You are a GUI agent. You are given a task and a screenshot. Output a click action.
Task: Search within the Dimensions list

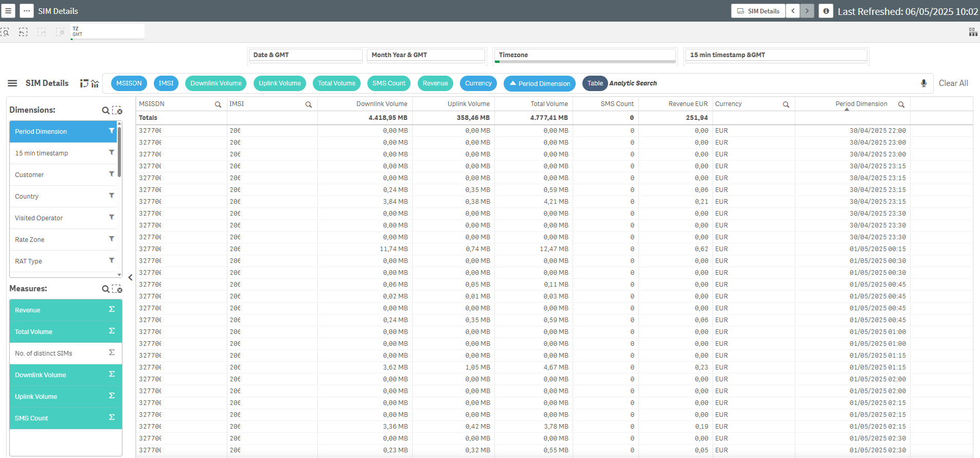pos(105,110)
